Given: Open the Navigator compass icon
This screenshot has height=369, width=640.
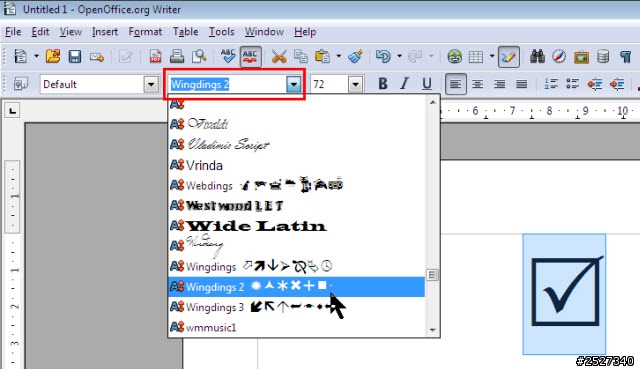Looking at the screenshot, I should click(x=559, y=56).
